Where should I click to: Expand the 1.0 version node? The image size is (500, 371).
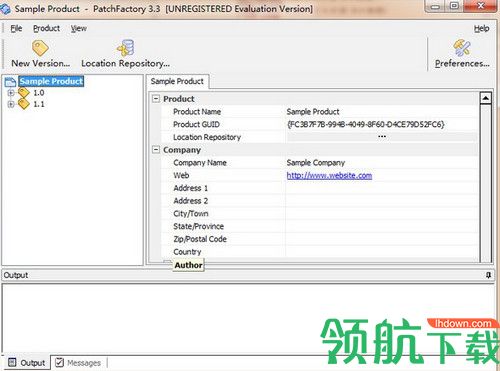pos(11,93)
